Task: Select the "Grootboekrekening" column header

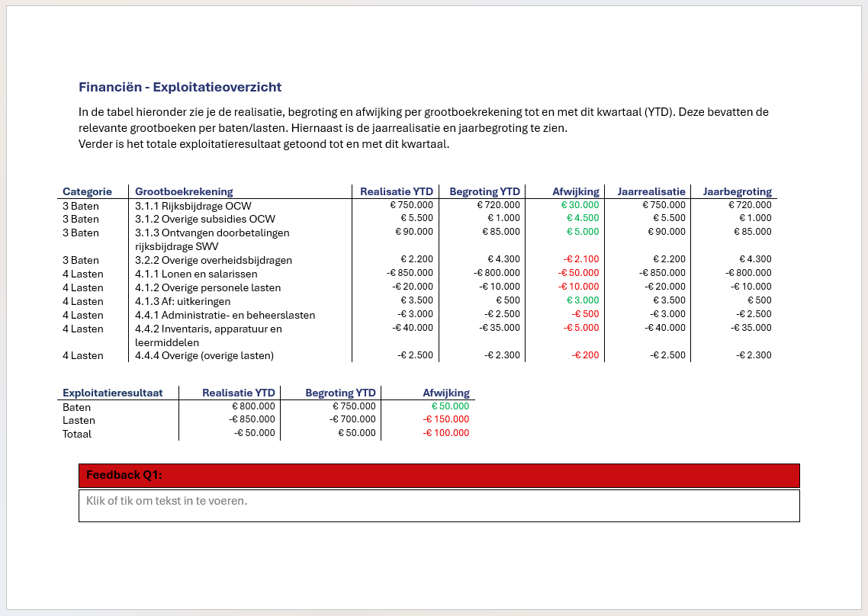Action: (184, 191)
